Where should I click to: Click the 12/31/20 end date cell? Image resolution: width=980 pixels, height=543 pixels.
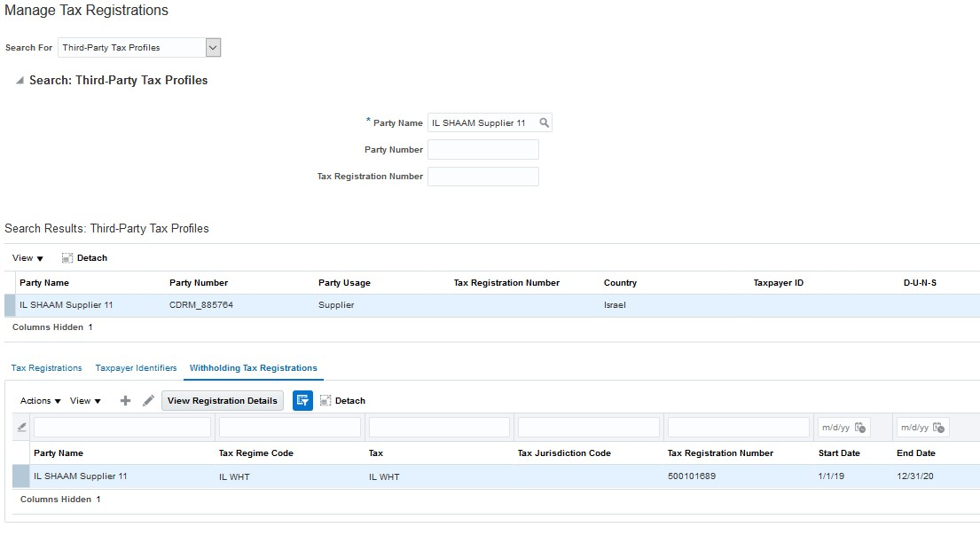click(915, 476)
